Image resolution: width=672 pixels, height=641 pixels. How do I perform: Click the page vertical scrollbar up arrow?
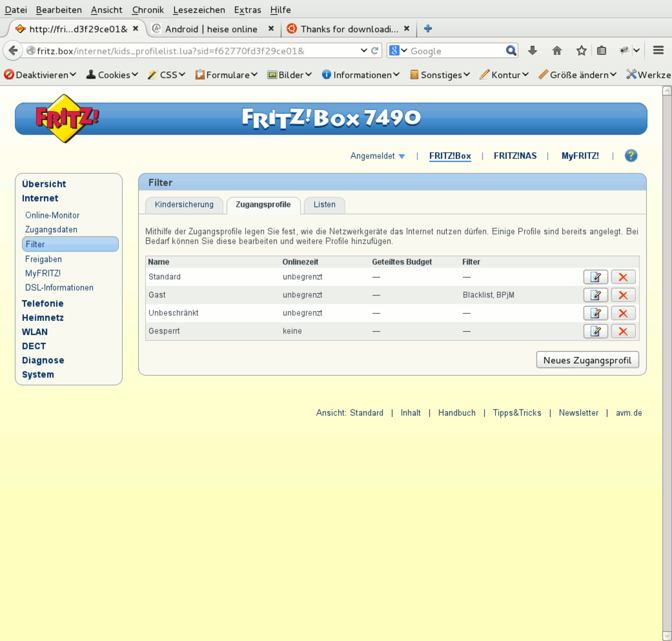tap(667, 90)
